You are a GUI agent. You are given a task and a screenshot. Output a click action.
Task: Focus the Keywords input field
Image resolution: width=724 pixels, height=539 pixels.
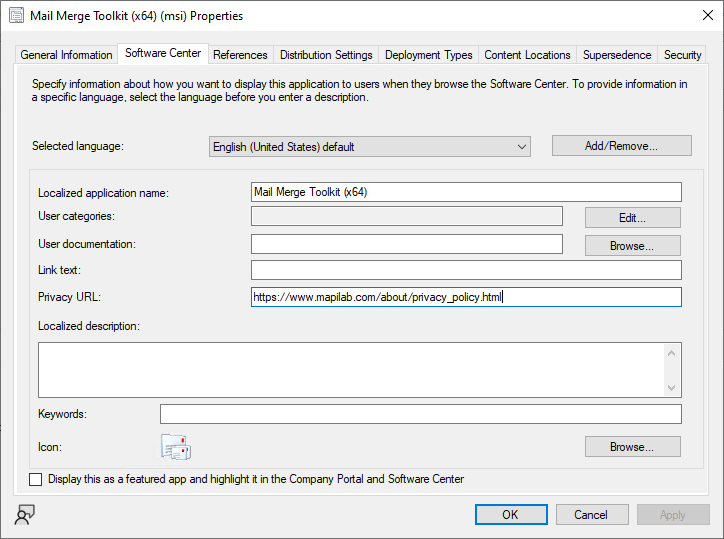coord(421,414)
